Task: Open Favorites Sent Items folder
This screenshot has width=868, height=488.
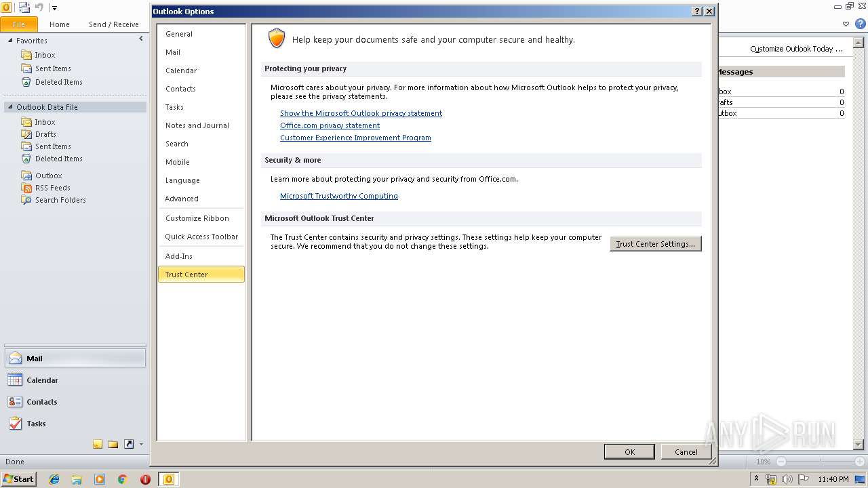Action: click(x=53, y=68)
